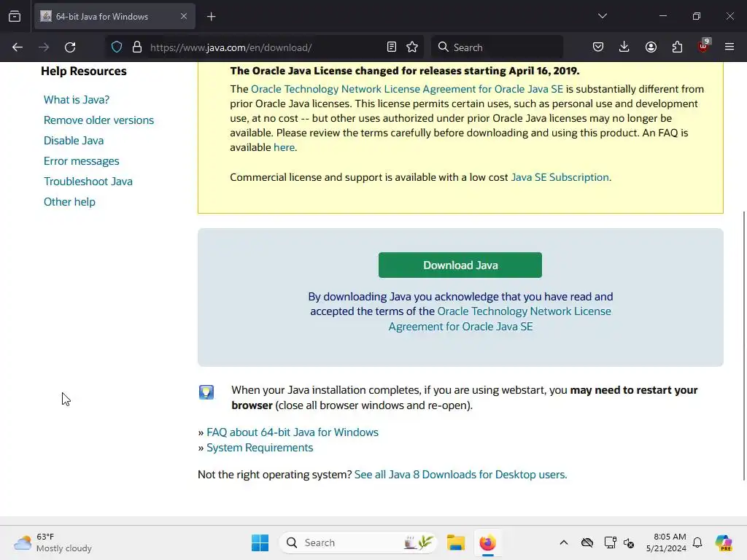Bookmark this page with star icon
Screen dimensions: 747x560
[x=412, y=47]
